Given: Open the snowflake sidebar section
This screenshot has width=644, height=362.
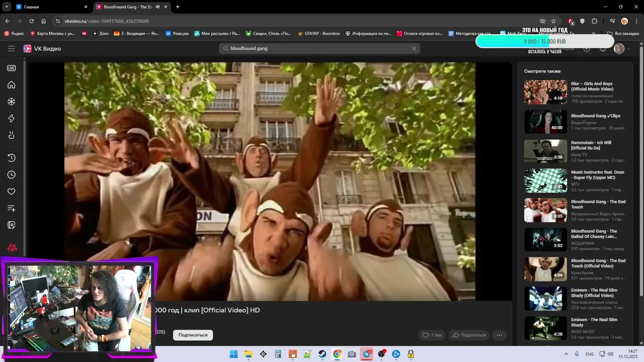Looking at the screenshot, I should point(11,102).
